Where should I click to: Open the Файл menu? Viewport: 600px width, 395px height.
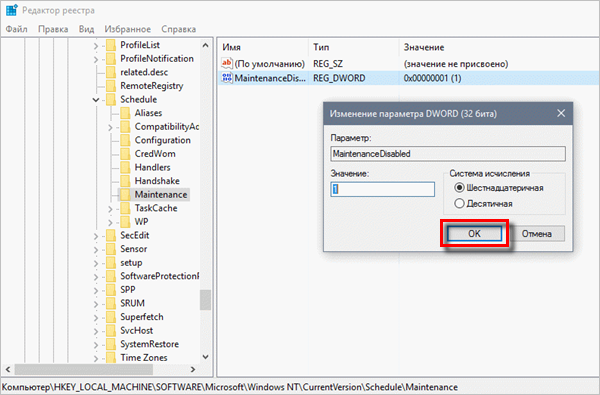tap(16, 29)
